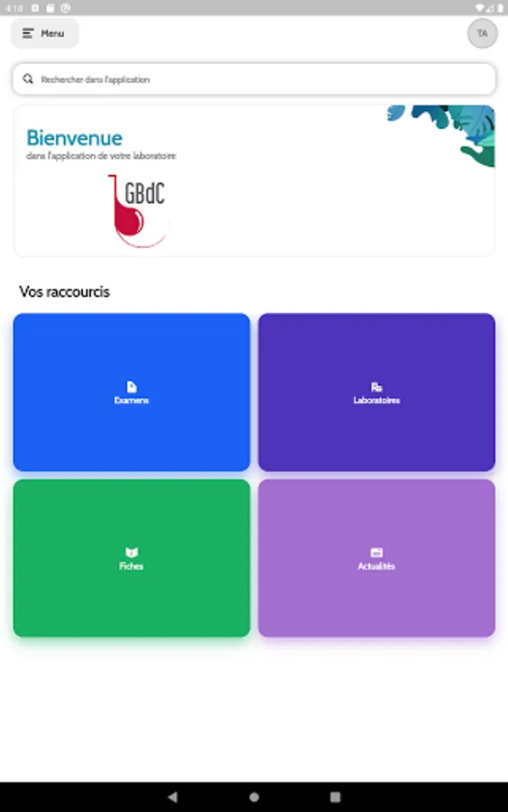Image resolution: width=508 pixels, height=812 pixels.
Task: Open the Actualités shortcut tile
Action: pos(376,558)
